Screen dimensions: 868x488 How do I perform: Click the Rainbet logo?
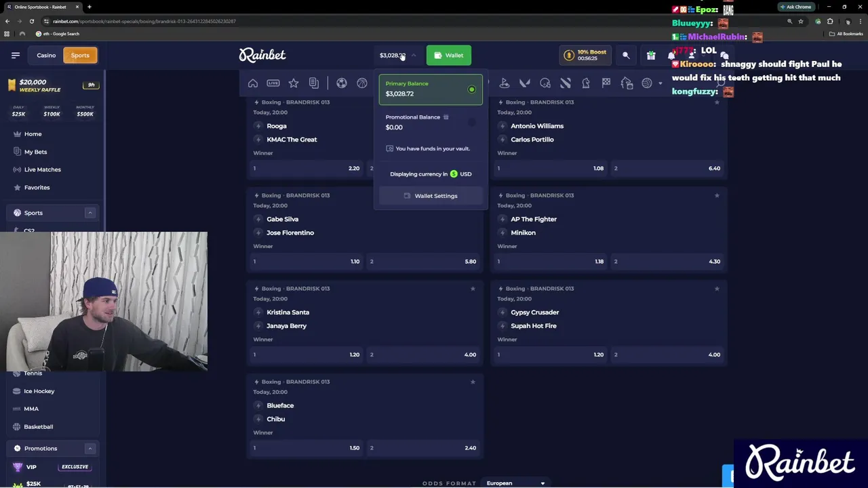262,55
